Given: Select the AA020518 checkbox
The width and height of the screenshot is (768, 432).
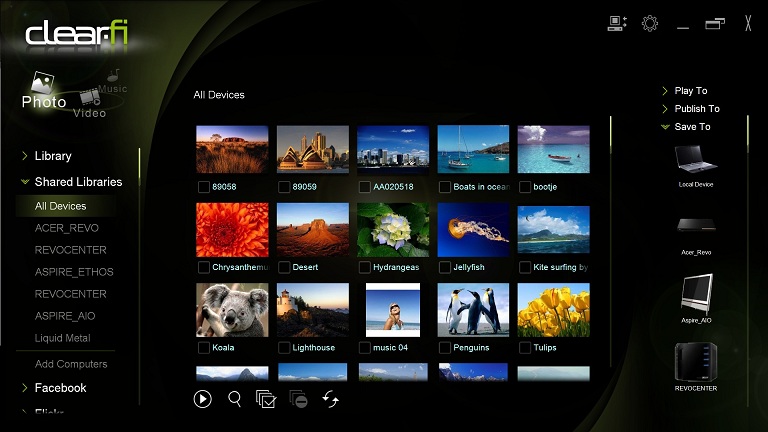Looking at the screenshot, I should pos(364,187).
